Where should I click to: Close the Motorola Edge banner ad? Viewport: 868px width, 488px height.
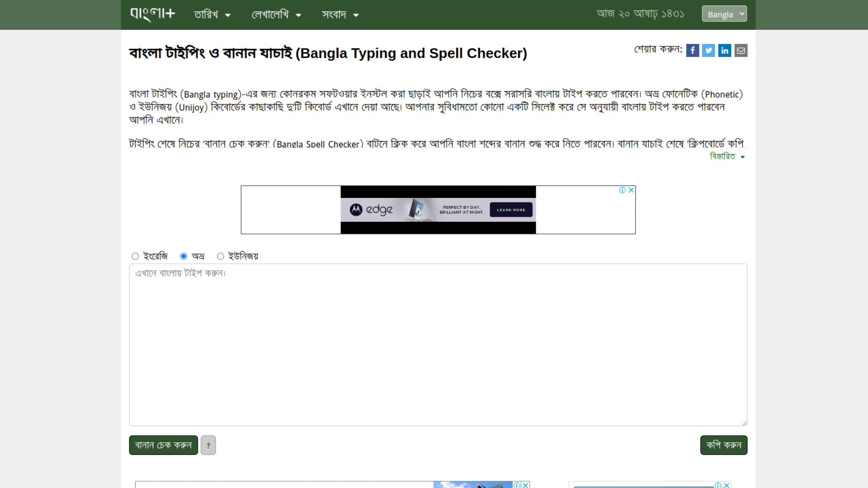[632, 190]
